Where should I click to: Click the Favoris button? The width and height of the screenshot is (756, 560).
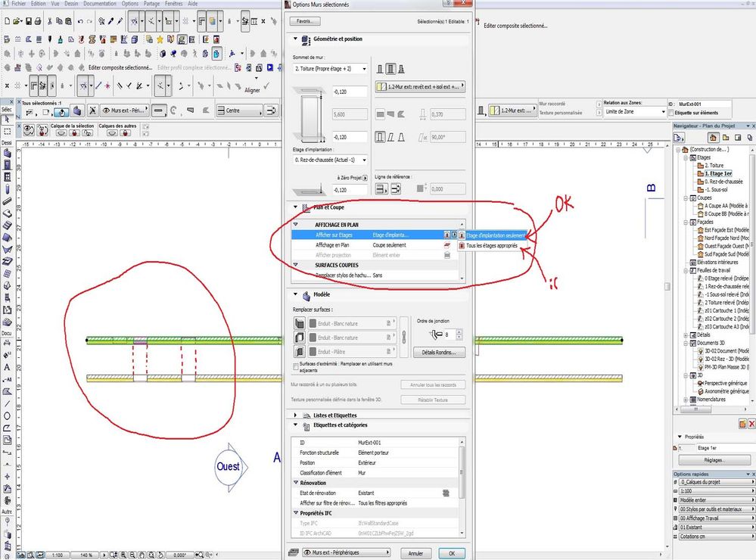pos(305,21)
